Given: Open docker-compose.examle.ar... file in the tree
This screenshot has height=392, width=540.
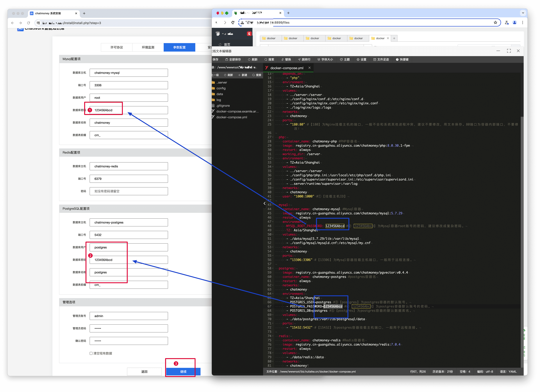Looking at the screenshot, I should click(237, 111).
